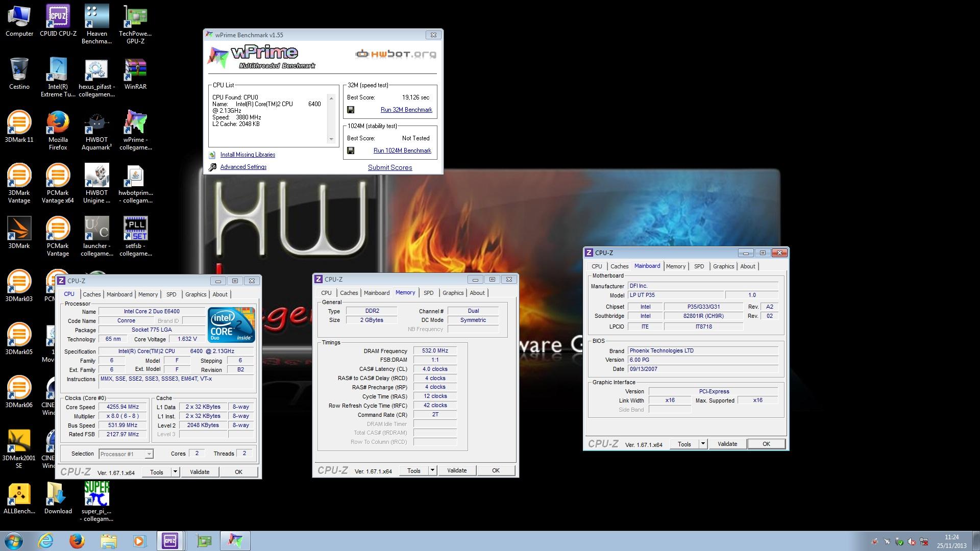Screen dimensions: 980x551
Task: Click the CPU List scrollbar down arrow
Action: [331, 139]
